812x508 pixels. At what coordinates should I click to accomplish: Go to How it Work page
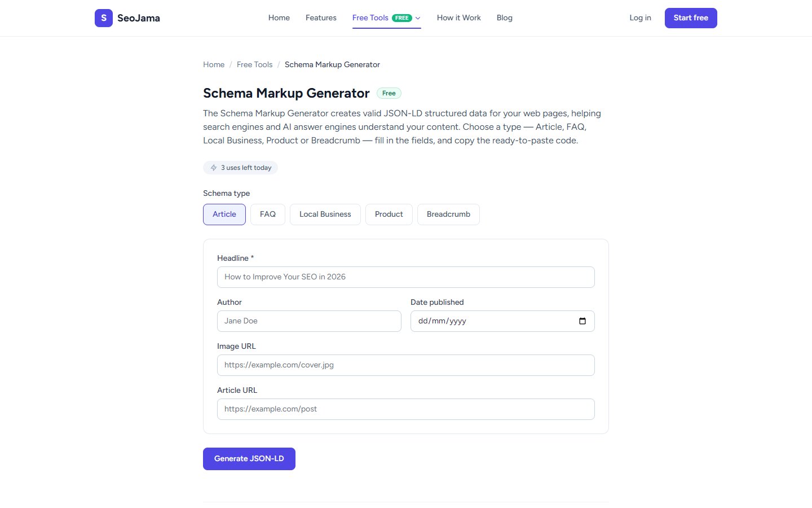click(x=459, y=18)
